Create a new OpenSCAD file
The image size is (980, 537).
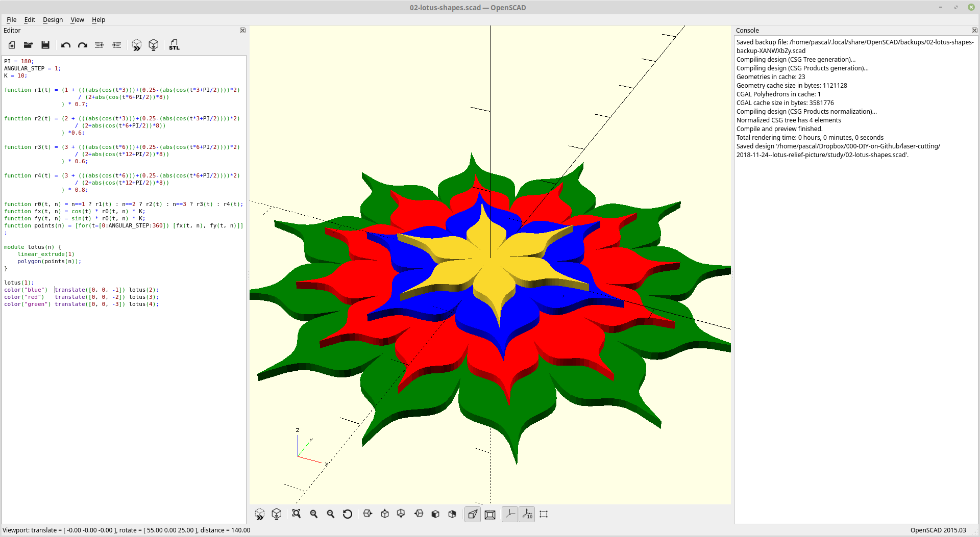11,45
